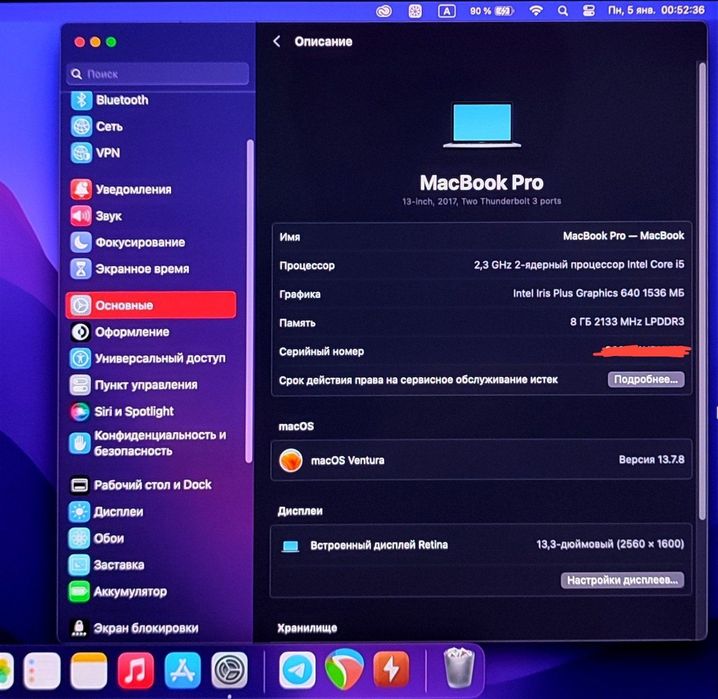Switch keyboard input source in menu bar
The image size is (718, 699).
(446, 11)
